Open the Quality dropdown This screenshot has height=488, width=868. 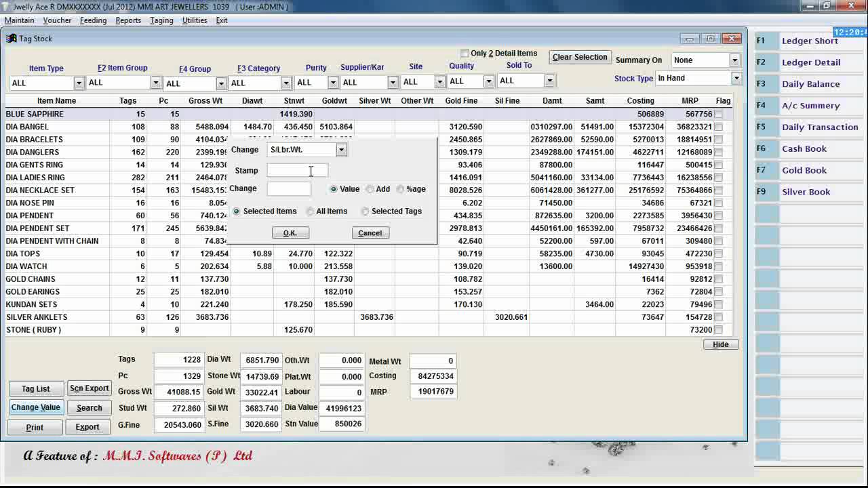tap(488, 81)
